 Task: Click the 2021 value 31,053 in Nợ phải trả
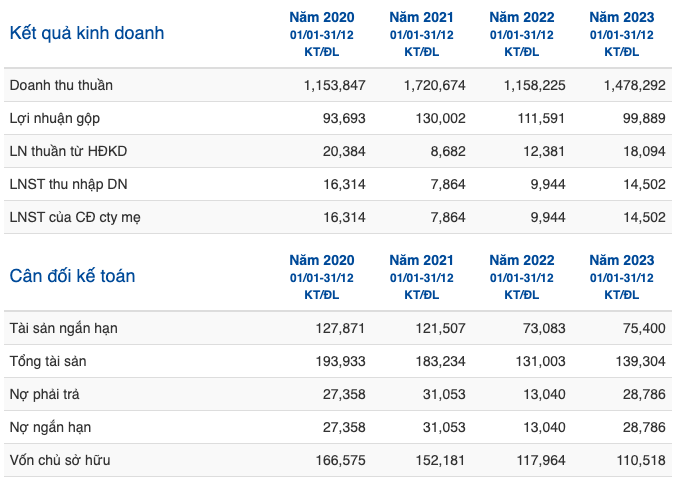click(x=444, y=394)
